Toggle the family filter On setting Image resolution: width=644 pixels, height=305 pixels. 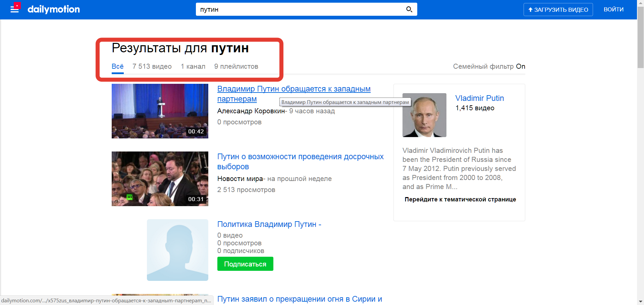[x=520, y=66]
